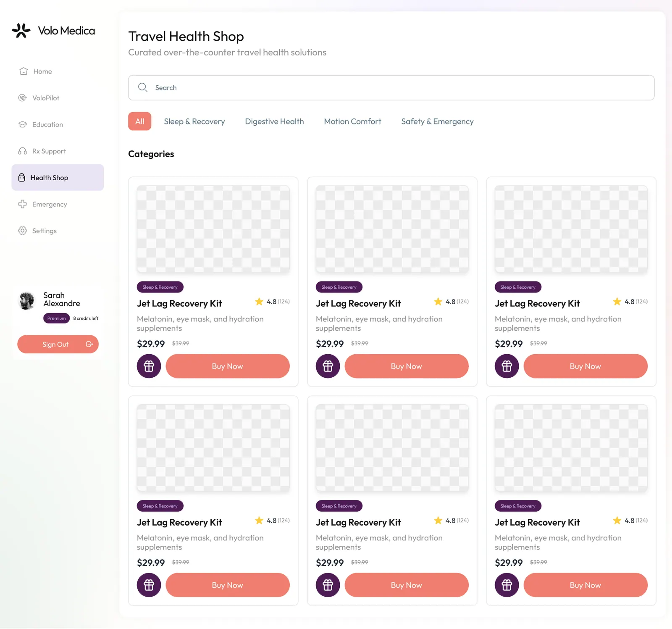Click gift icon on top-right product card
This screenshot has width=672, height=629.
pyautogui.click(x=507, y=366)
